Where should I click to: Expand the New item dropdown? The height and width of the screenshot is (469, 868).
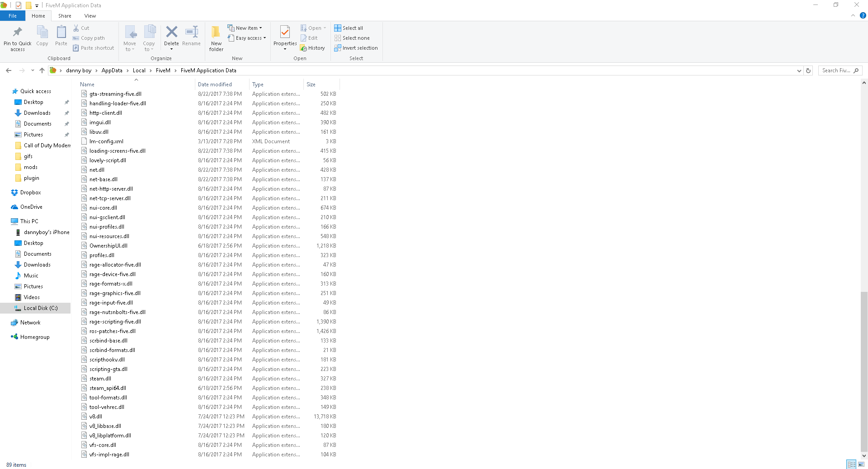245,28
